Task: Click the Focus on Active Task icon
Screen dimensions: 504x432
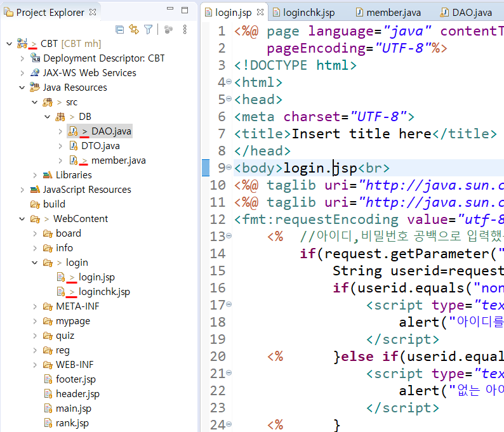Action: (x=168, y=30)
